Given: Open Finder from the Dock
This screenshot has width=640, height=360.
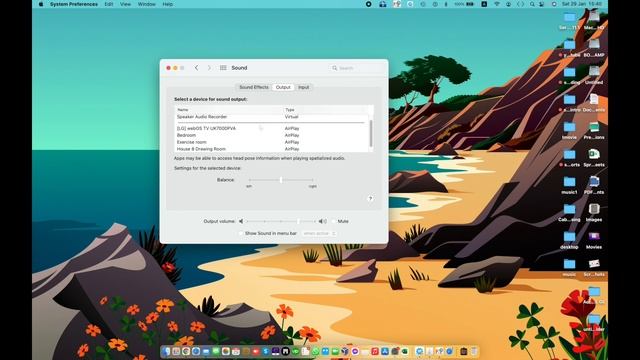Looking at the screenshot, I should [165, 351].
